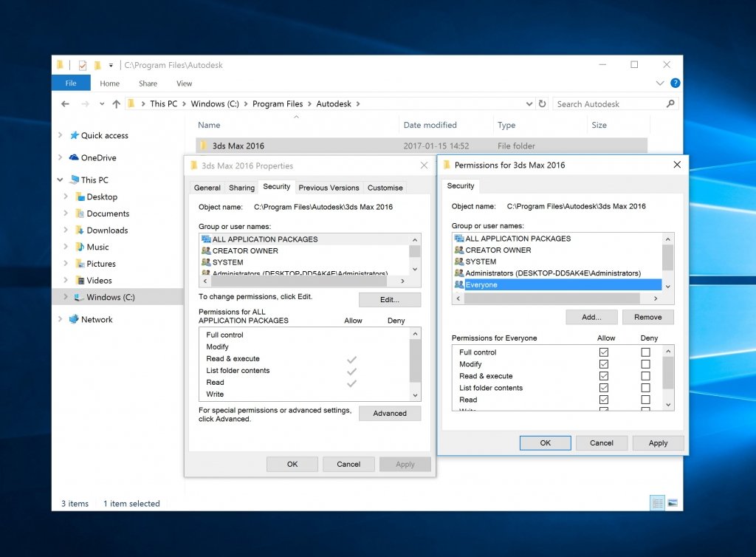Switch to Details view layout icon
This screenshot has width=756, height=557.
click(658, 503)
